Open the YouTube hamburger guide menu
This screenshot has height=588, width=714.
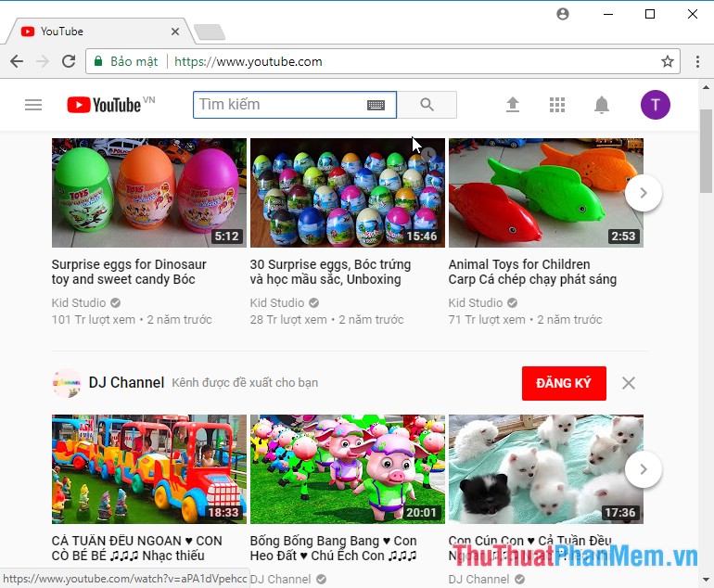pos(33,105)
